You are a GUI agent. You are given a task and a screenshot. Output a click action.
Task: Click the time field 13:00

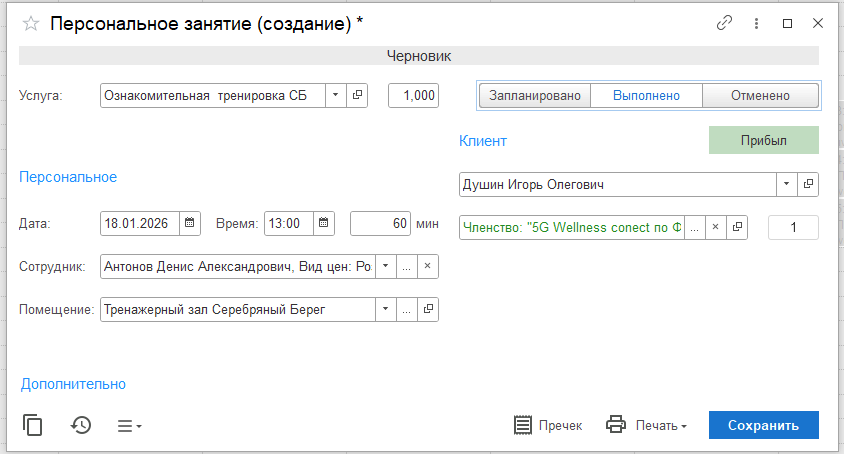point(289,223)
